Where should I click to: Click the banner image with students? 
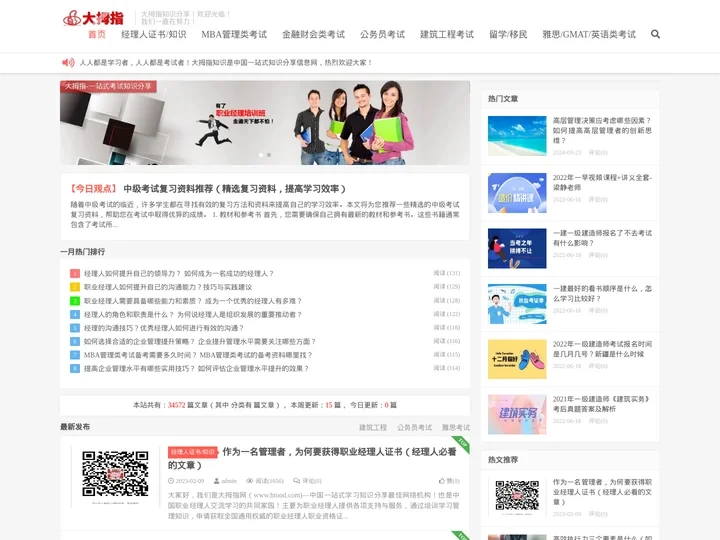tap(265, 123)
